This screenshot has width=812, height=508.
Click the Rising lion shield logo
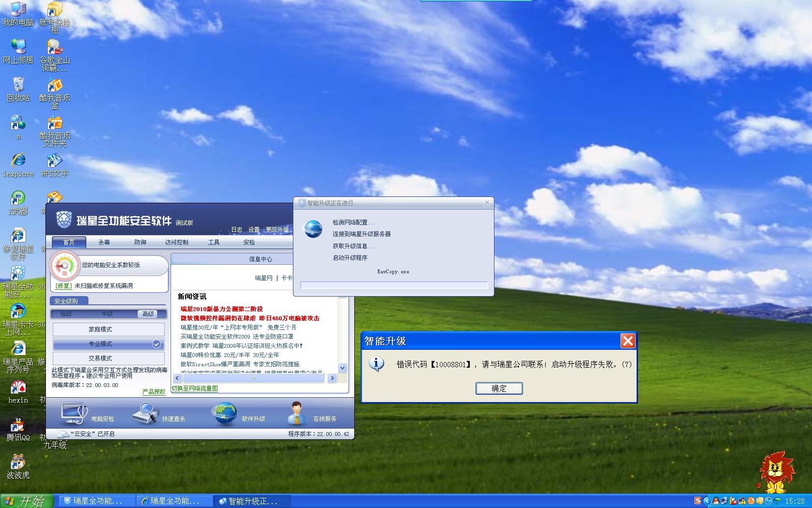64,220
